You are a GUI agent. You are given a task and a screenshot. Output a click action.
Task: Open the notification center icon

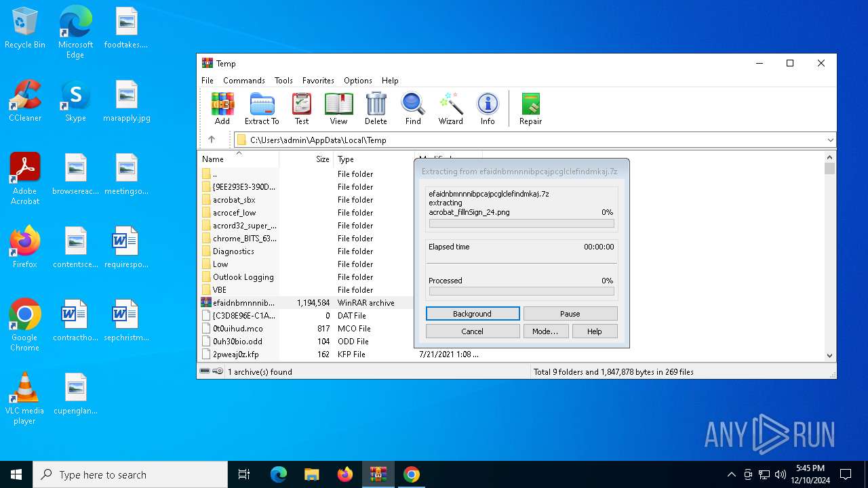[846, 474]
